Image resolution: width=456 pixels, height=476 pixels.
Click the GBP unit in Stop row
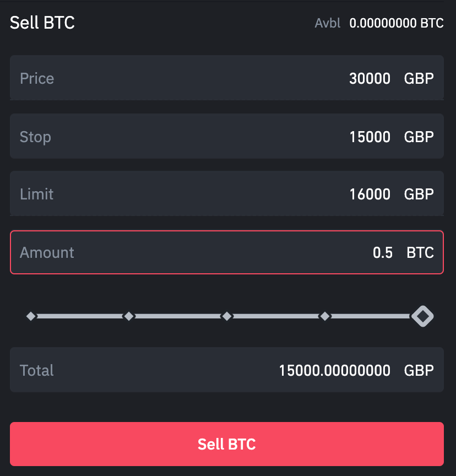point(419,137)
